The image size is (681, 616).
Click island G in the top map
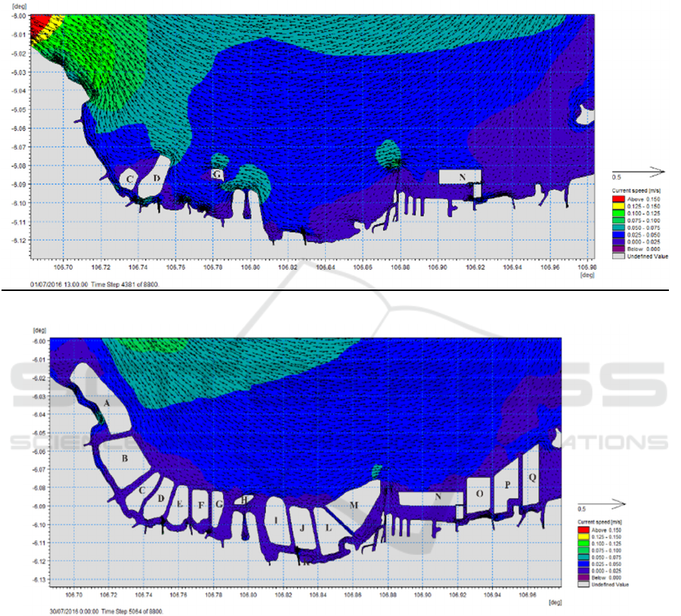tap(218, 175)
